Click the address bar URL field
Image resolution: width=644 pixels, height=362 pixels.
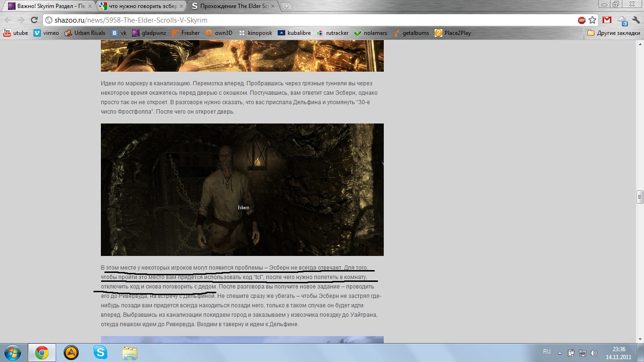[306, 20]
